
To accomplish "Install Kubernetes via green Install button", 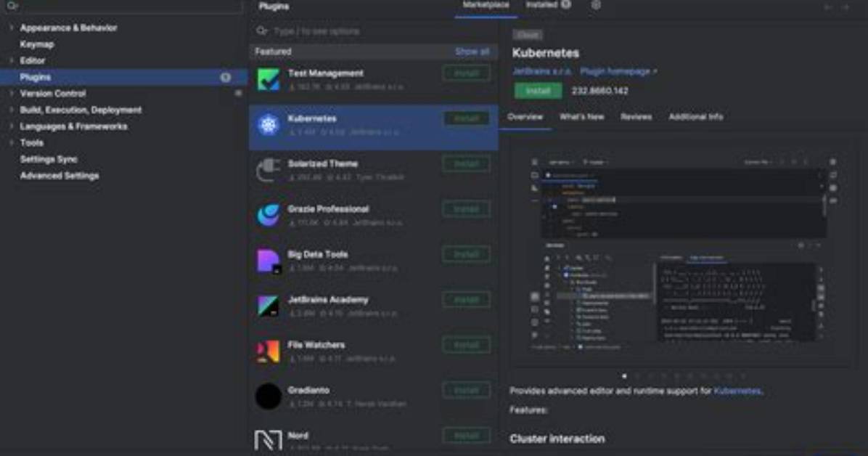I will coord(538,91).
